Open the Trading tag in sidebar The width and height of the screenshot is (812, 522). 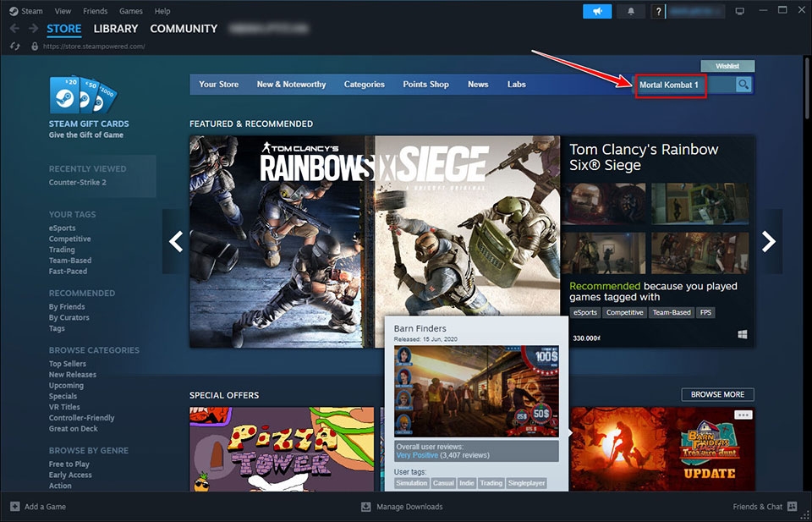tap(62, 250)
